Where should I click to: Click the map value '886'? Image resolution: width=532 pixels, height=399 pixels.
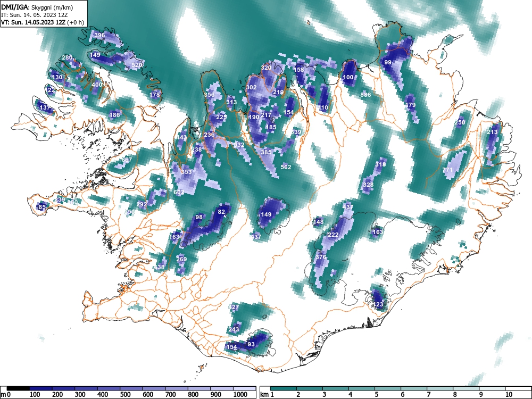(x=366, y=95)
